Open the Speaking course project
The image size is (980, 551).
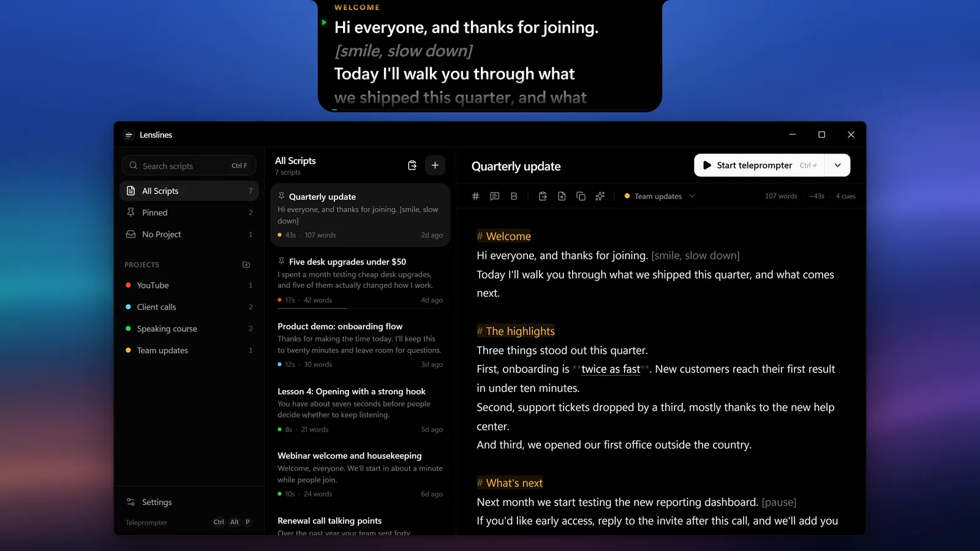pos(189,329)
